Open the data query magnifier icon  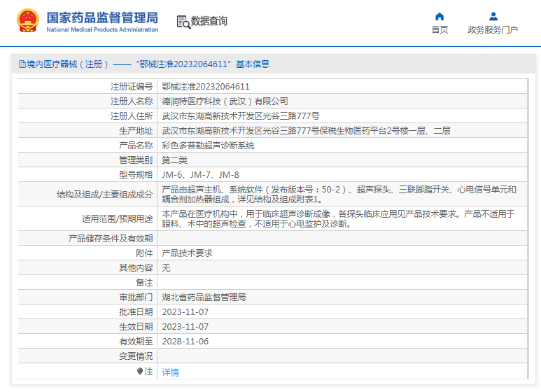pos(183,22)
